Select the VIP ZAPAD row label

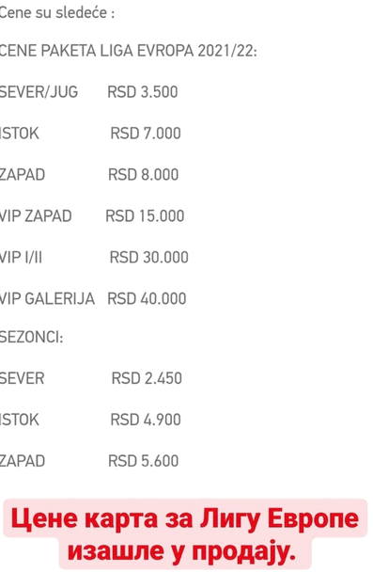coord(36,216)
